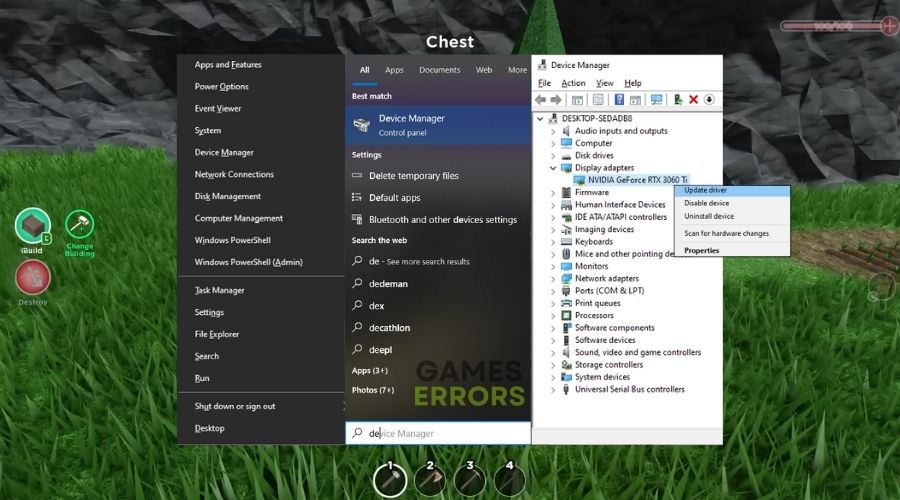Screen dimensions: 900x500
Task: Click the Default apps settings icon
Action: click(x=357, y=197)
